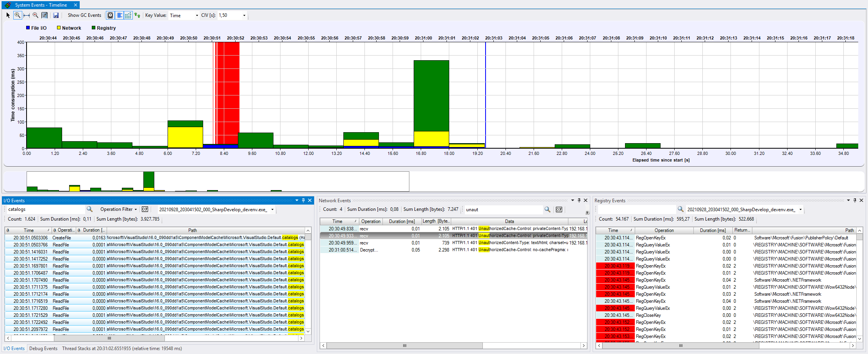Screen dimensions: 868x354
Task: Pin the Registry Events panel
Action: pyautogui.click(x=855, y=200)
